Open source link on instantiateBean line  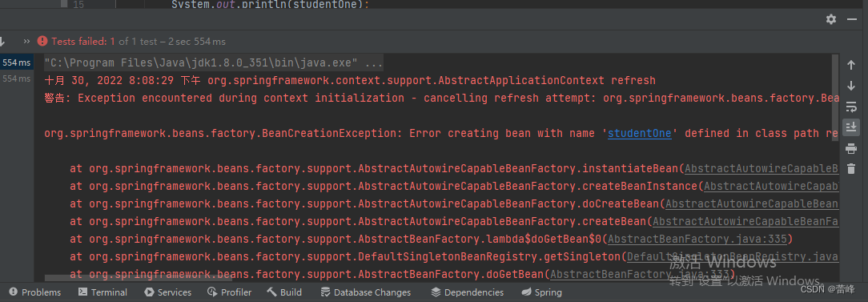[x=762, y=168]
